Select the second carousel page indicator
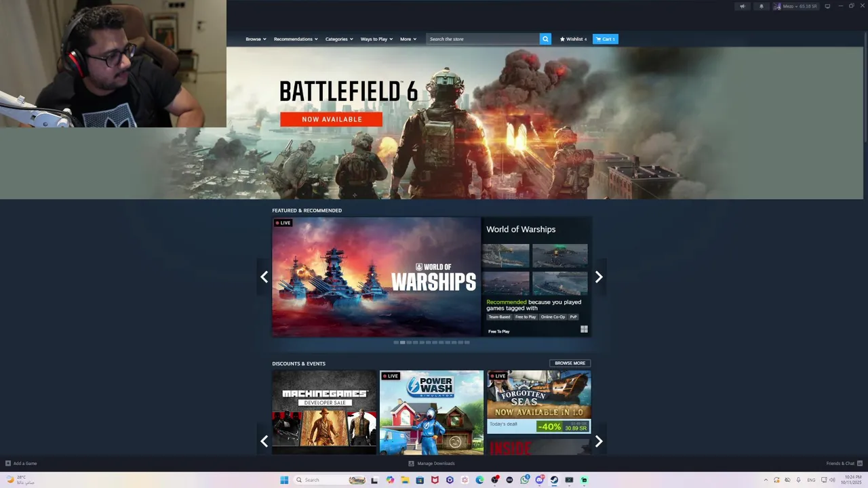This screenshot has height=488, width=868. tap(403, 342)
